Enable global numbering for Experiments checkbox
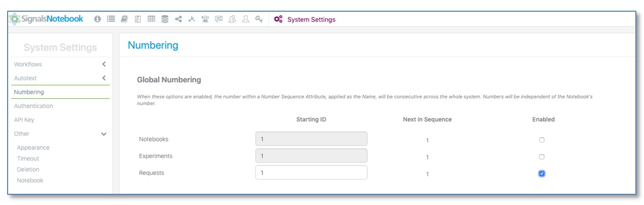Screen dimensions: 644x205 click(542, 157)
